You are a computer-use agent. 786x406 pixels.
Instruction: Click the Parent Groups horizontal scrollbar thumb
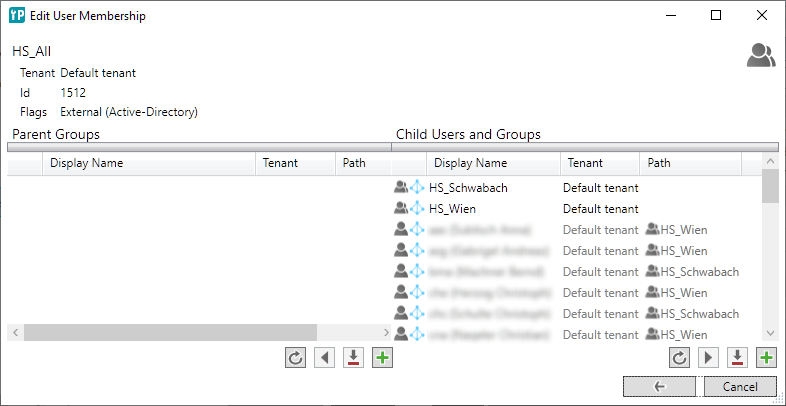[170, 332]
